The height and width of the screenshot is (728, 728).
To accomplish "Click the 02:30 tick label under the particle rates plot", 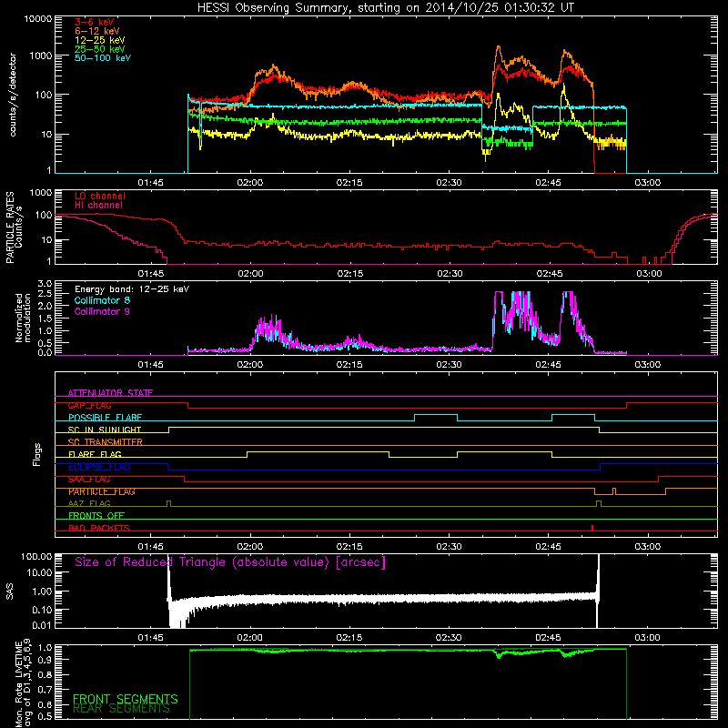I will pyautogui.click(x=450, y=274).
